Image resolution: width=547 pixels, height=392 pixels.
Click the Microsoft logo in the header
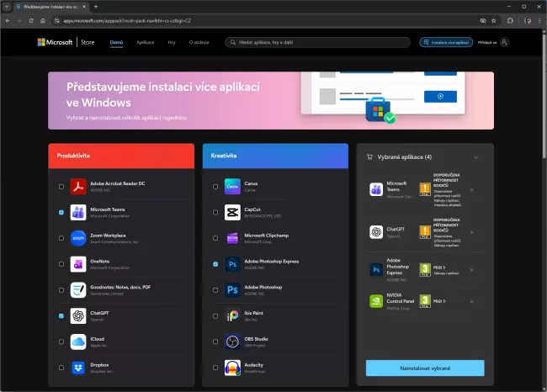click(x=55, y=42)
